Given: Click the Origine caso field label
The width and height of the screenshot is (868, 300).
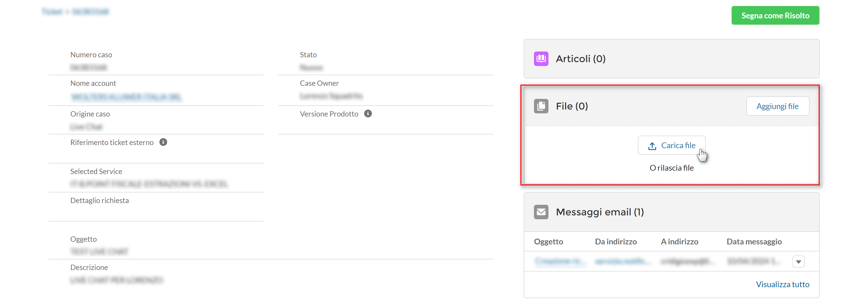Looking at the screenshot, I should point(90,114).
